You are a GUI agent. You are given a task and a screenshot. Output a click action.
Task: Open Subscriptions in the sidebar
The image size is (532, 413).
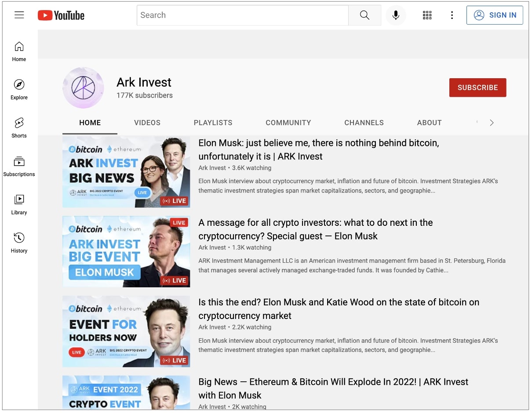[19, 167]
